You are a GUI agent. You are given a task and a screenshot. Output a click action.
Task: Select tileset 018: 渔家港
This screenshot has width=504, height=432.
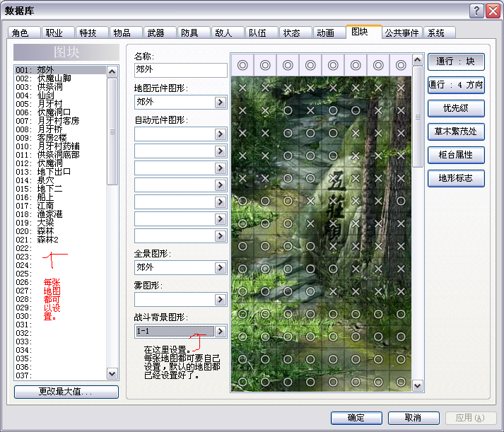pos(60,214)
